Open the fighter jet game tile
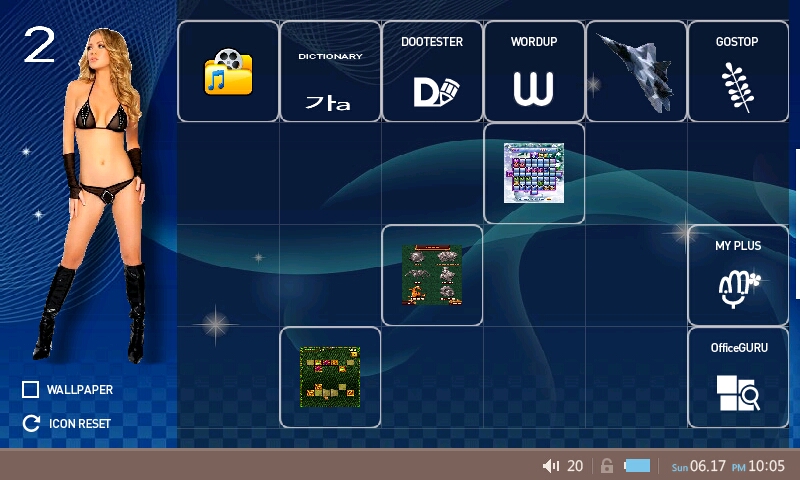The width and height of the screenshot is (800, 480). click(x=636, y=71)
